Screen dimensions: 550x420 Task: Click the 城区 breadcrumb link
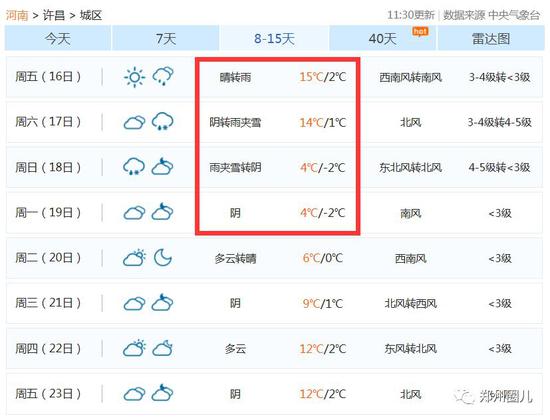tap(90, 15)
